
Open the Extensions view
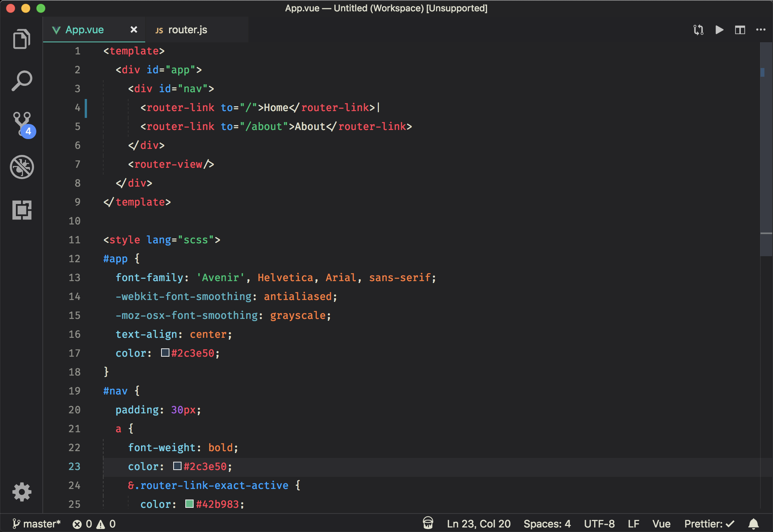[22, 210]
